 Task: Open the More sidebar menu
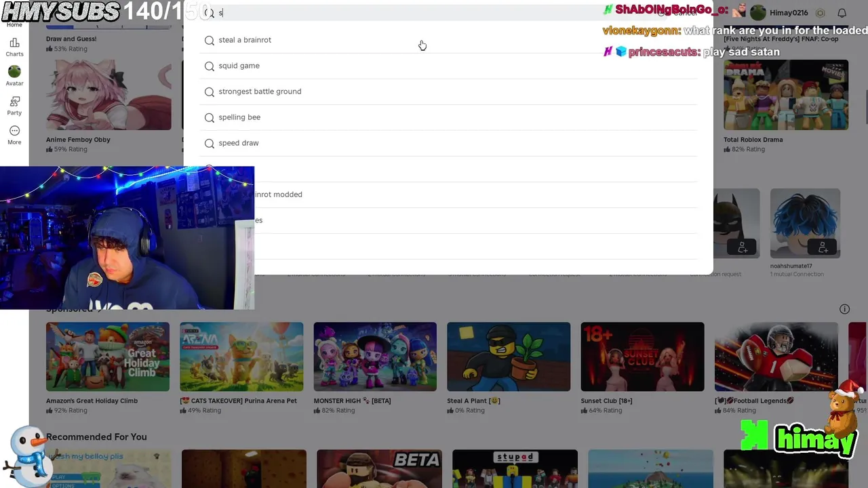14,135
